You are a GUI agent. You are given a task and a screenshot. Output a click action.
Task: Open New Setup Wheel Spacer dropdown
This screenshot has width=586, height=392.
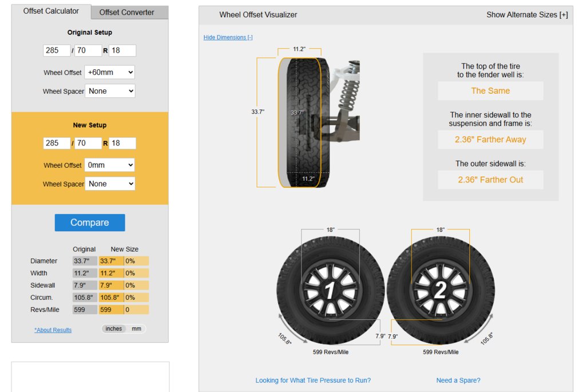[x=110, y=184]
